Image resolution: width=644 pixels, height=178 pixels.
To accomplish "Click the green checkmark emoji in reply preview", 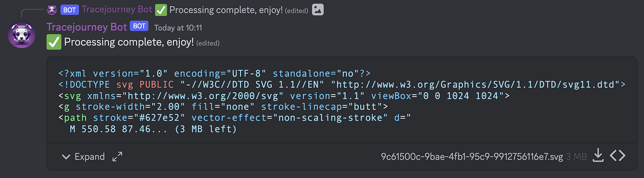I will click(161, 9).
